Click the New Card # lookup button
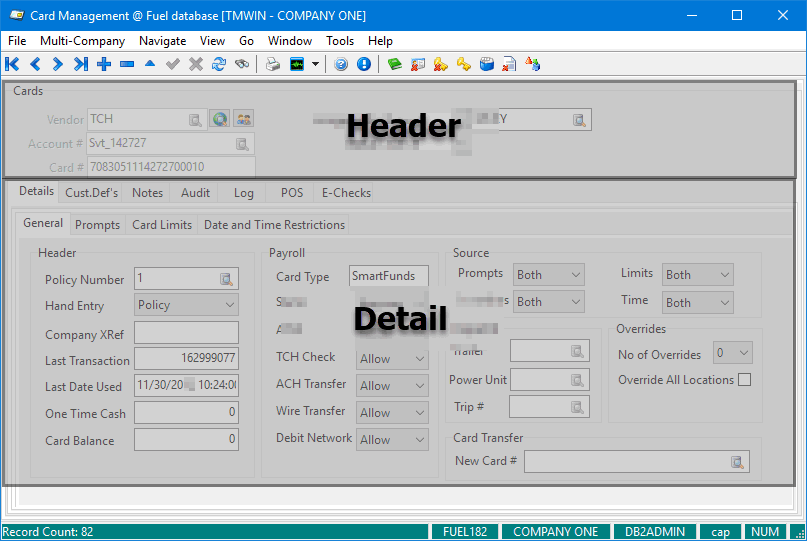 [x=738, y=461]
